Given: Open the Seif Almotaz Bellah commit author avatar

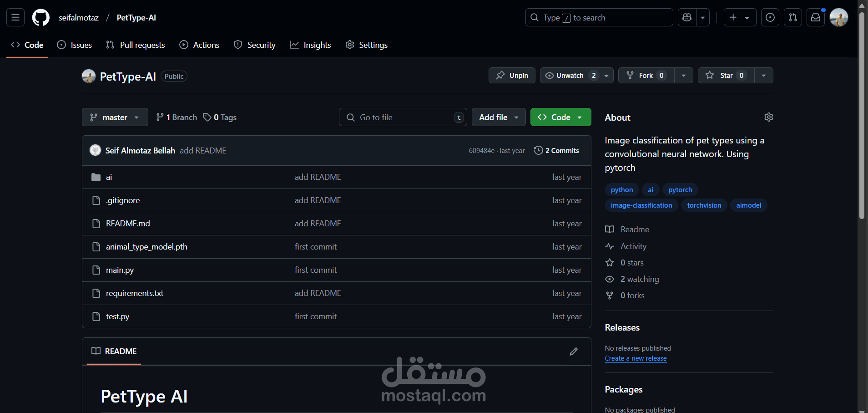Looking at the screenshot, I should (x=95, y=150).
